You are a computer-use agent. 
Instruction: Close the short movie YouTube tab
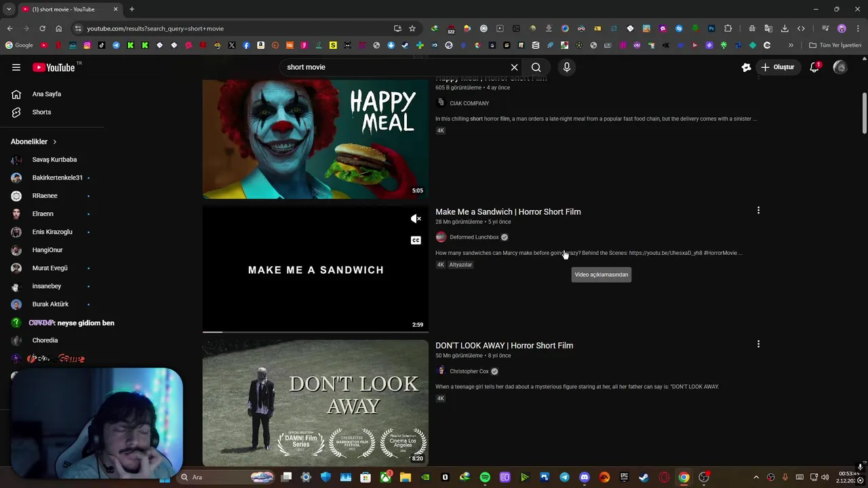pyautogui.click(x=115, y=9)
